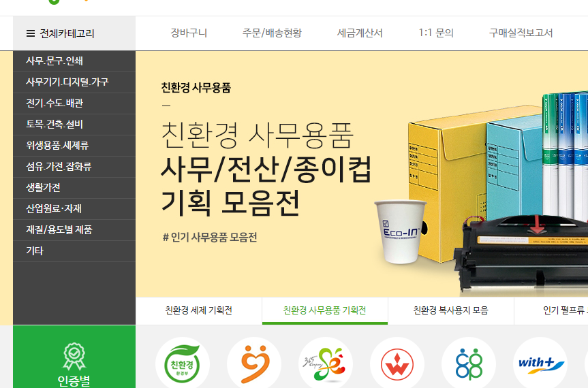Open the 구매실적보고서 page
This screenshot has width=588, height=388.
click(521, 33)
